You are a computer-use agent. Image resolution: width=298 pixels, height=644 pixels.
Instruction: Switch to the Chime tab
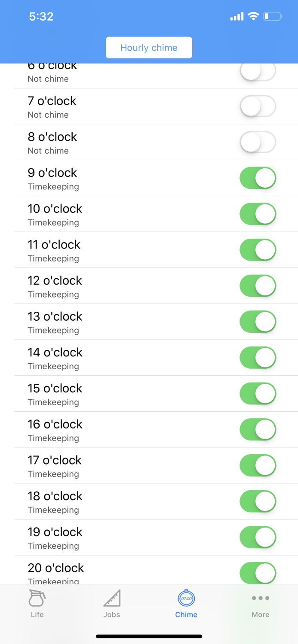[186, 603]
